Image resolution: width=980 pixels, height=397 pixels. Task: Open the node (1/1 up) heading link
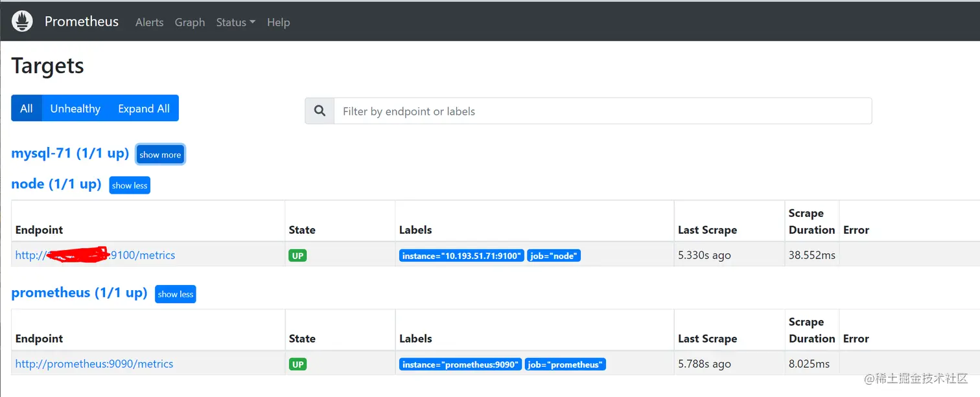tap(56, 184)
